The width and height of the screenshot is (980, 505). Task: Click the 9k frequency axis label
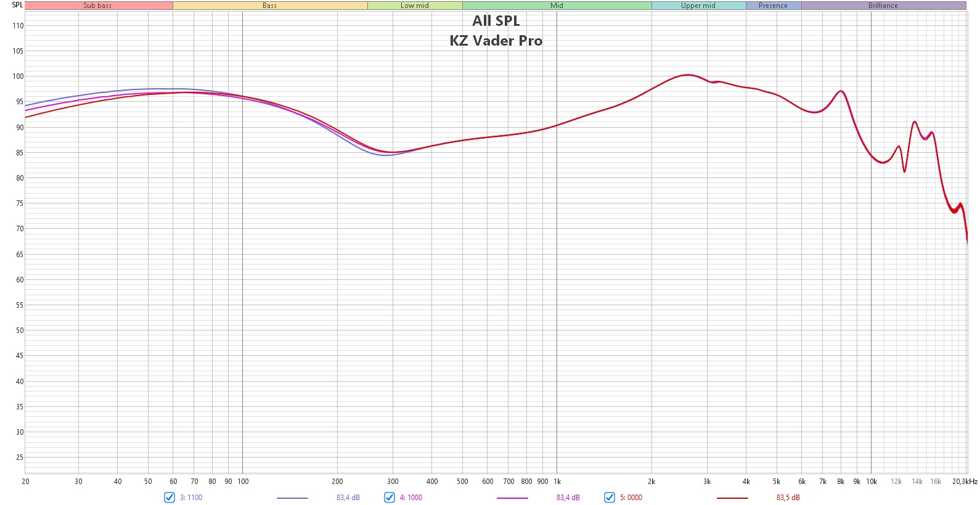pyautogui.click(x=857, y=482)
